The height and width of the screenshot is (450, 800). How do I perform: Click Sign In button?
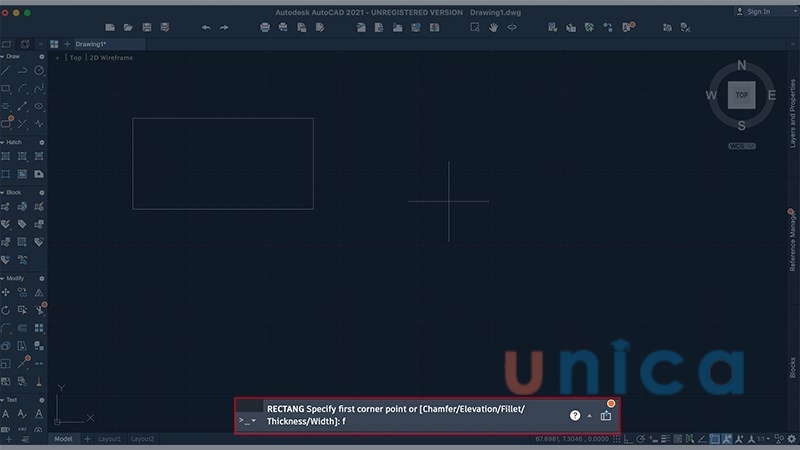point(754,12)
